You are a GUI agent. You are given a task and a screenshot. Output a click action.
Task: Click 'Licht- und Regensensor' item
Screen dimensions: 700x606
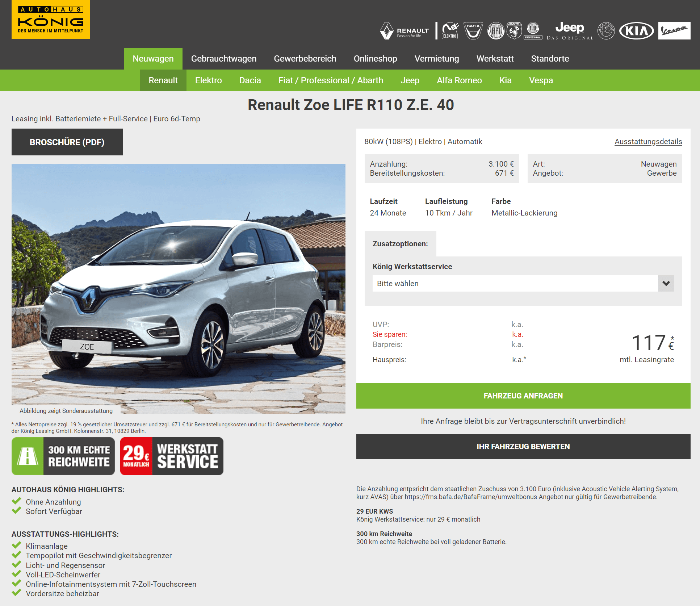[x=65, y=565]
